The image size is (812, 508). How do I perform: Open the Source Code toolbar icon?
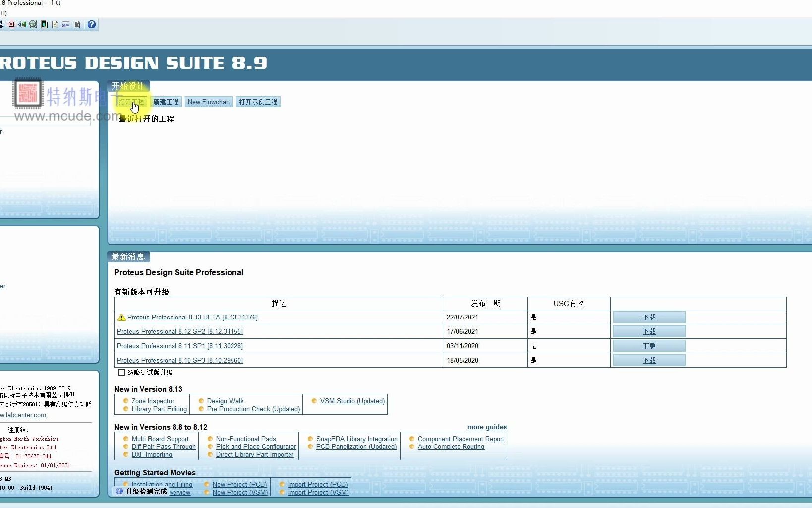pos(66,24)
